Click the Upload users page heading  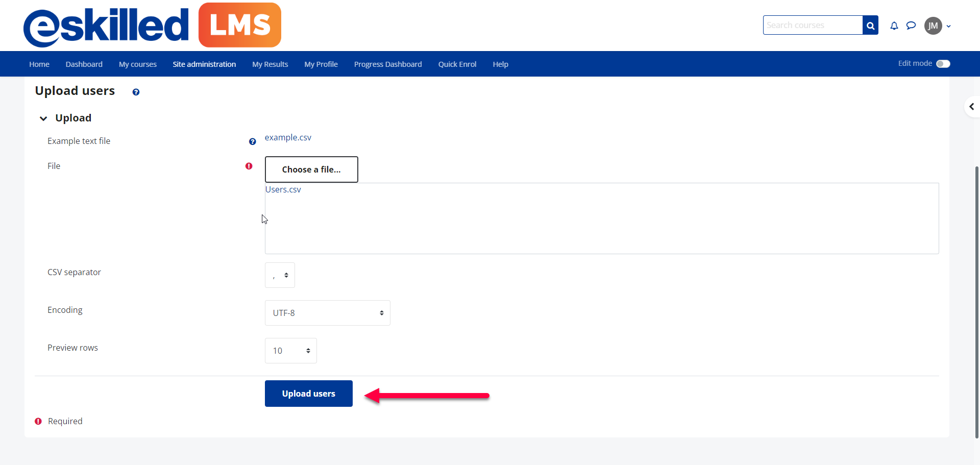coord(75,91)
